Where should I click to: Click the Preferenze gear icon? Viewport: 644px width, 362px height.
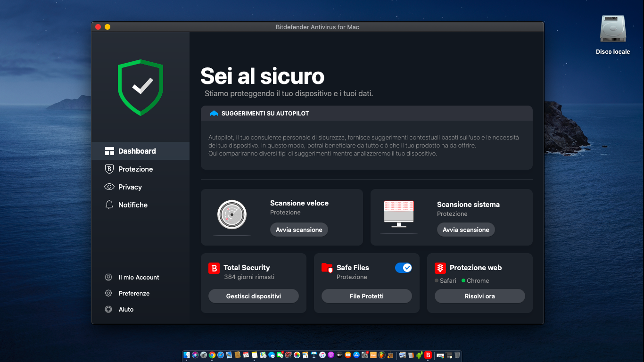point(108,293)
